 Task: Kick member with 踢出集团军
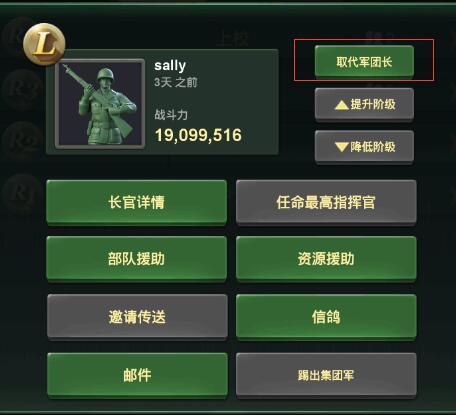coord(326,375)
